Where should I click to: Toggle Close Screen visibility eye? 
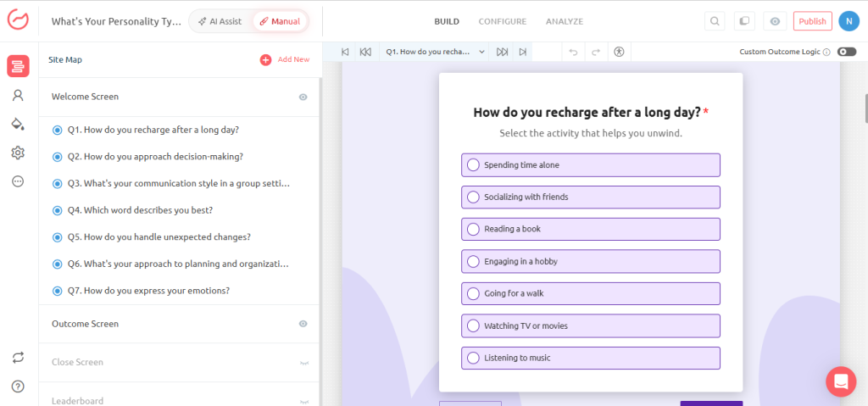pos(303,363)
